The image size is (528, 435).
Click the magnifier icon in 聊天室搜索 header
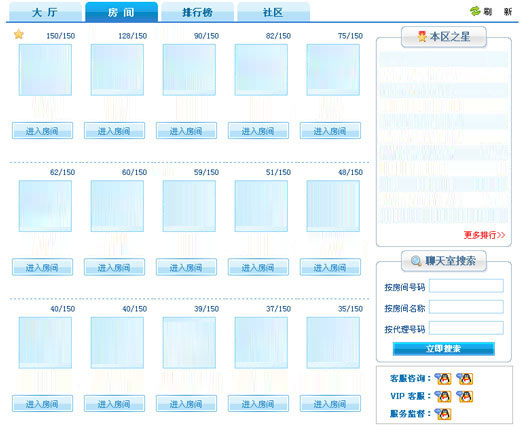[x=416, y=261]
